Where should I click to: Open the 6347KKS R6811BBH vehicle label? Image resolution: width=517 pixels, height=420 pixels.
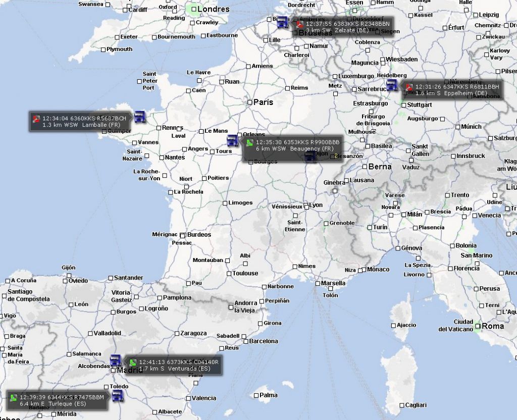pos(453,90)
